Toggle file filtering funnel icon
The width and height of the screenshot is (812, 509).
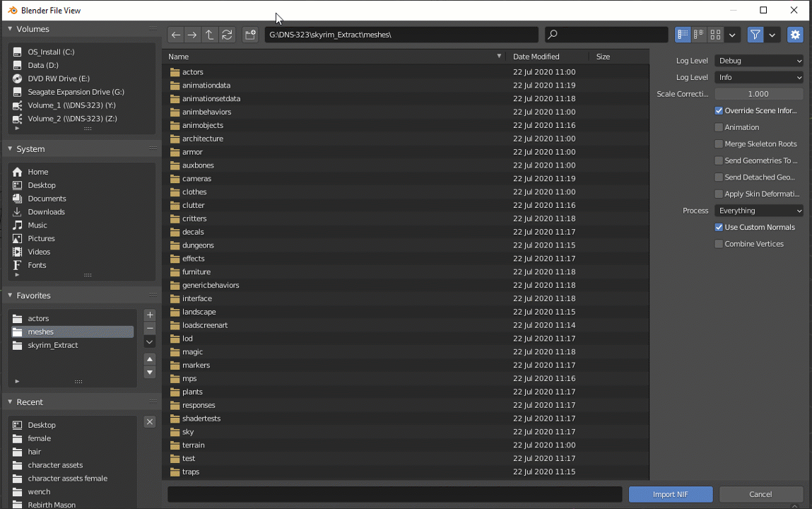point(755,35)
